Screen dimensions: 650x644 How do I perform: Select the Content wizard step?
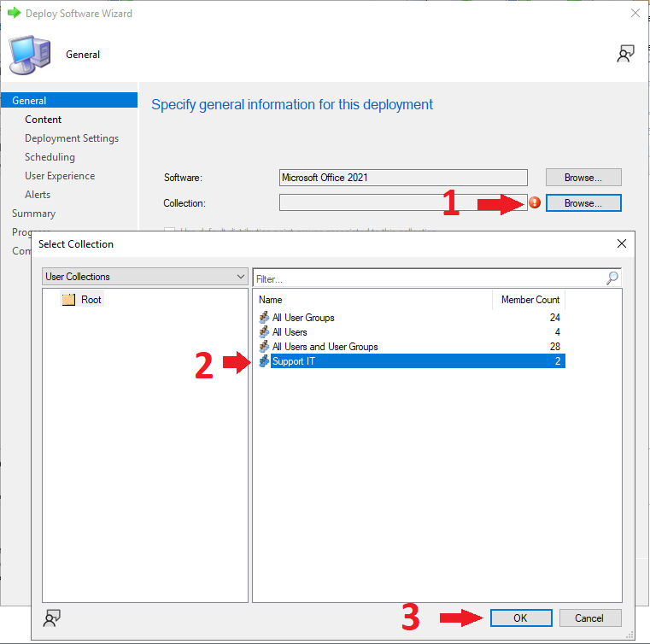pos(43,120)
